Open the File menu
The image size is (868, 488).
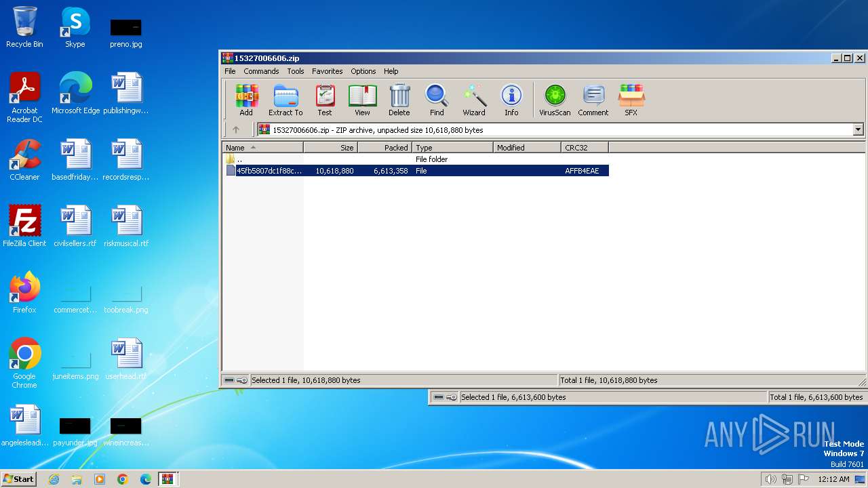coord(230,71)
